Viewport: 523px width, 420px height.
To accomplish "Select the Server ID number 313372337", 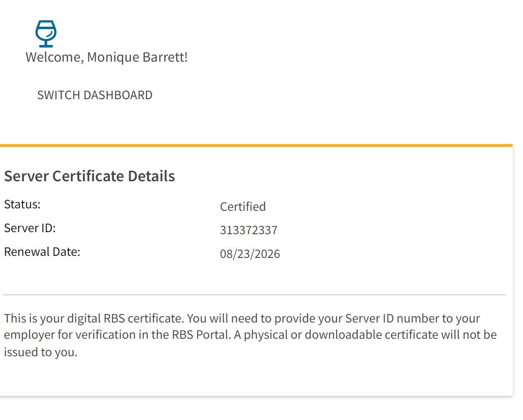I will click(249, 230).
